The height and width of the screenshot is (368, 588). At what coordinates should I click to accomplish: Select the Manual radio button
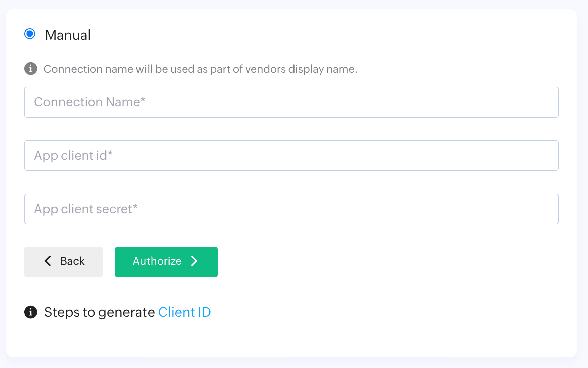[30, 34]
